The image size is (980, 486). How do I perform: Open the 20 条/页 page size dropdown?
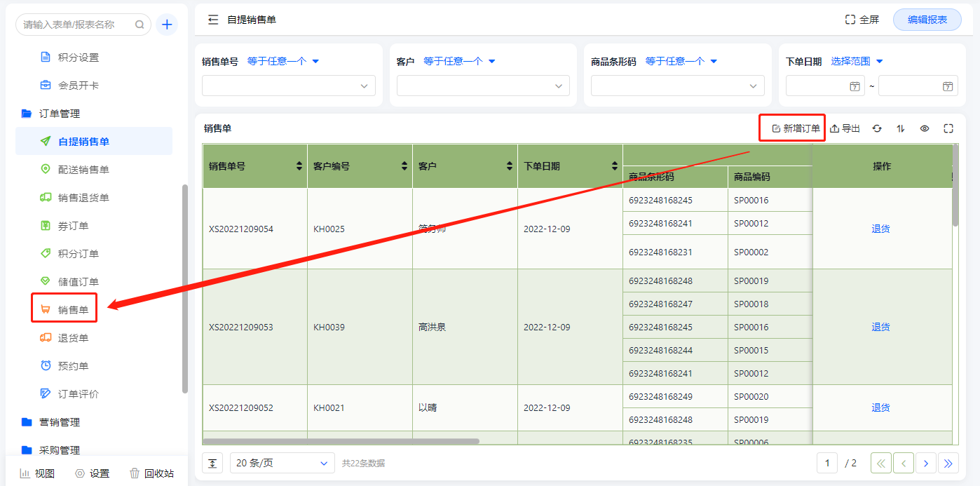pos(282,463)
